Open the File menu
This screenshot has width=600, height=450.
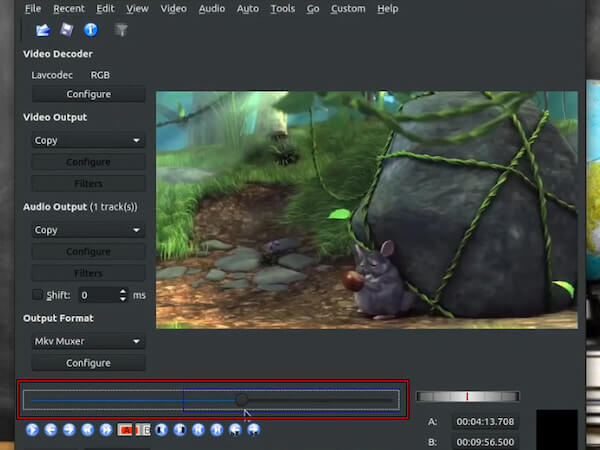click(33, 8)
